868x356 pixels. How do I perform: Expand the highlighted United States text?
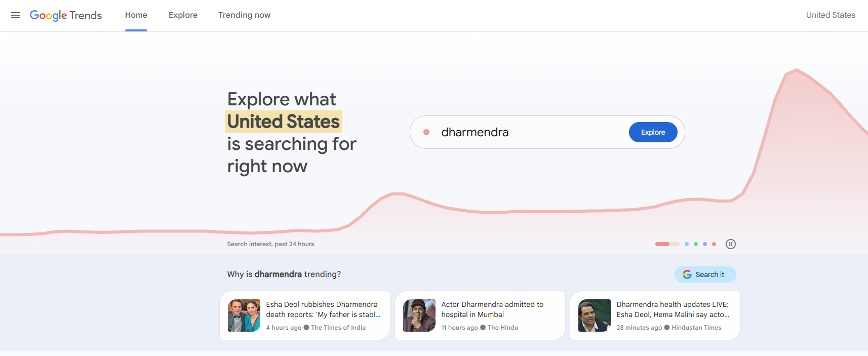pos(283,121)
